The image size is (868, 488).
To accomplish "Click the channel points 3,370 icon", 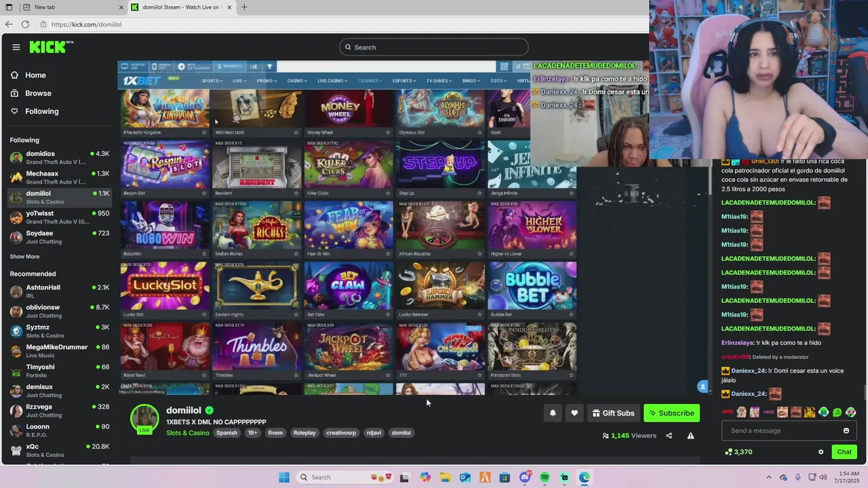I will (x=728, y=452).
